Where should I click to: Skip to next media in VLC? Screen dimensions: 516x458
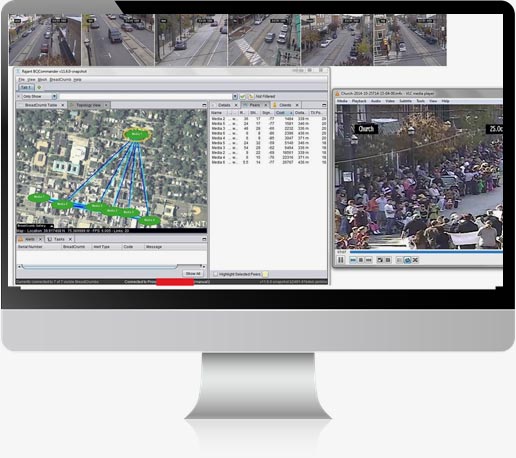369,260
